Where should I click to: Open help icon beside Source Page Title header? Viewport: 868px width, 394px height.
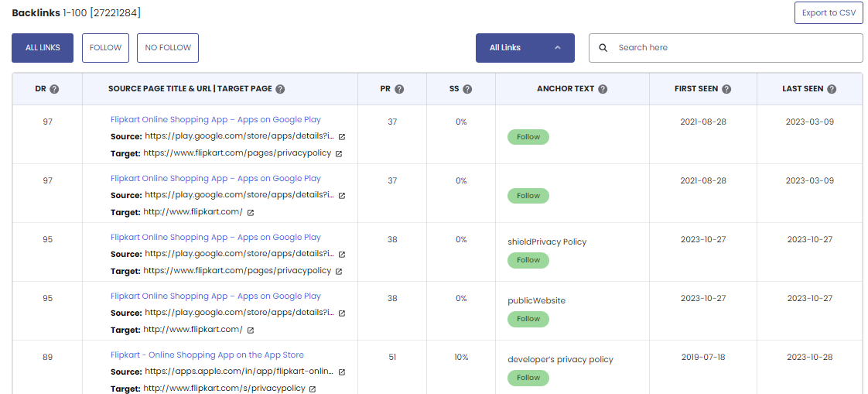(280, 89)
